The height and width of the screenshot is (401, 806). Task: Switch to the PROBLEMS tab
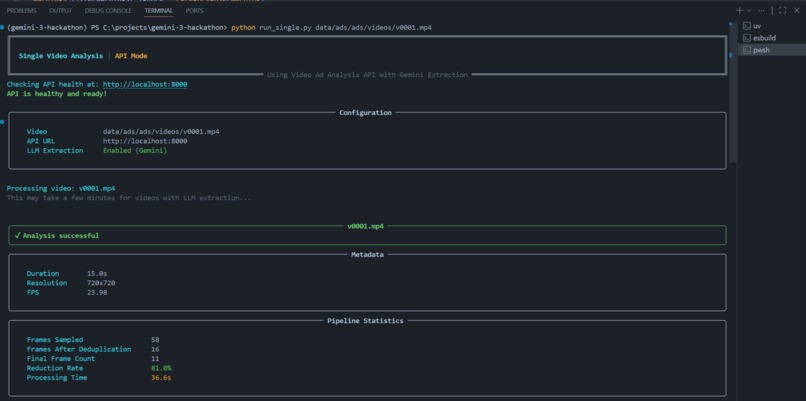coord(22,10)
